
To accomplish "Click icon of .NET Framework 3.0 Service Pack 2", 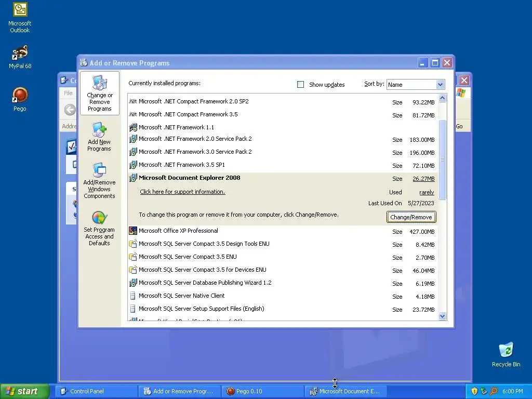I will click(133, 152).
